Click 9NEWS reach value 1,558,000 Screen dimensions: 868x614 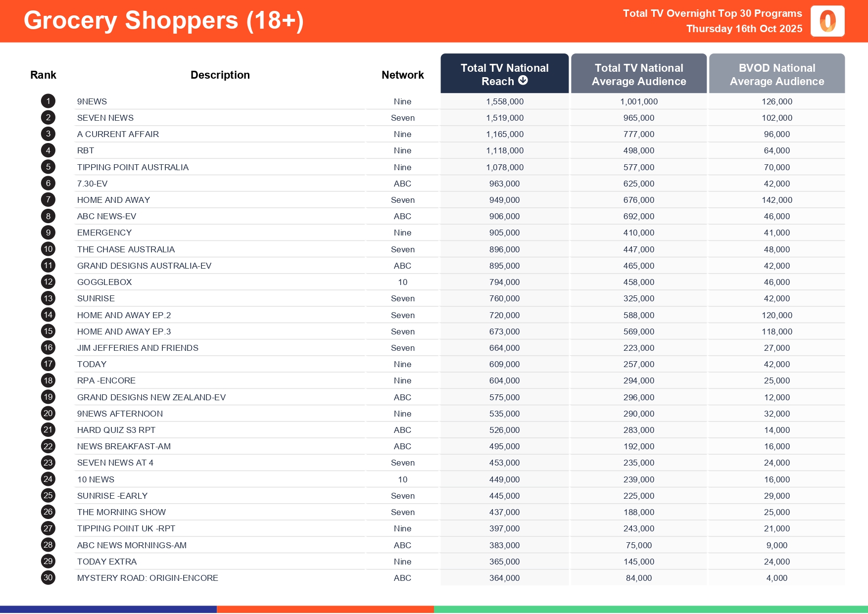click(504, 101)
